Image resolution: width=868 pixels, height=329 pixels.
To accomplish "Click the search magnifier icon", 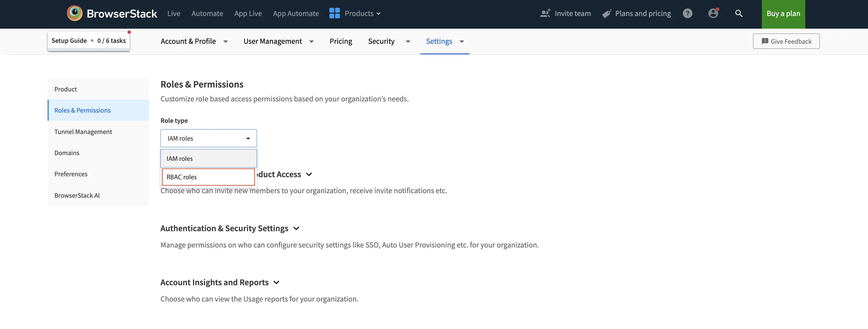I will 739,14.
